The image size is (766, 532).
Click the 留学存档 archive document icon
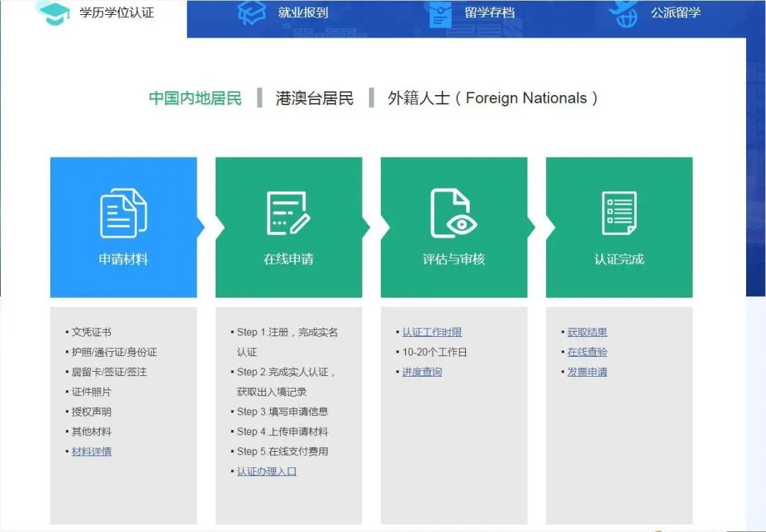(x=440, y=14)
